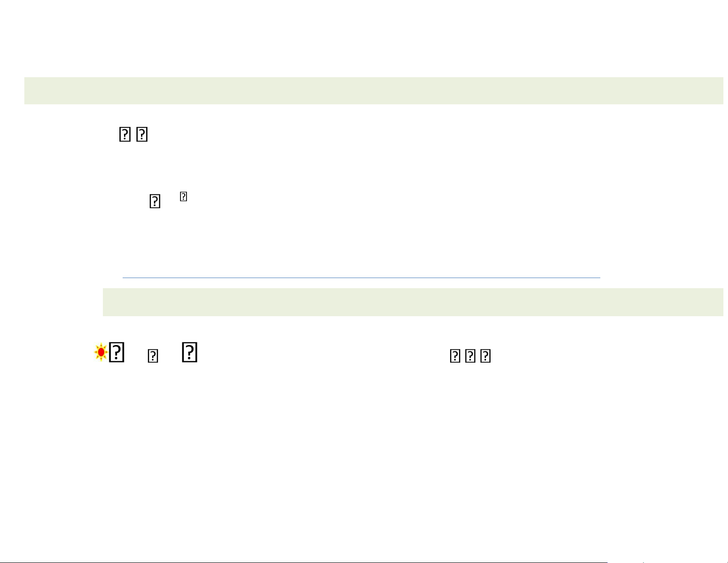Click the middle glyph of the three-box group

[x=470, y=356]
